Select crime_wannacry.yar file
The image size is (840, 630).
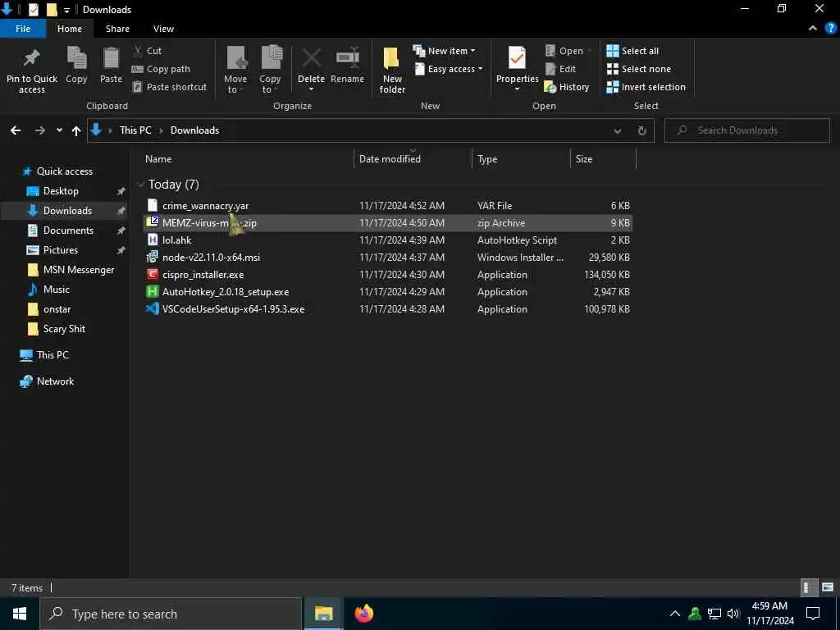pos(388,206)
